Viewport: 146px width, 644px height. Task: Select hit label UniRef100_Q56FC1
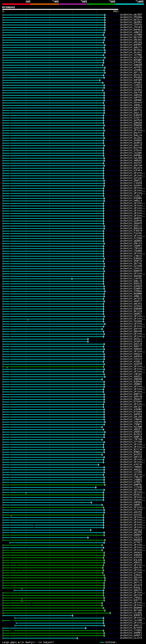coord(131,180)
